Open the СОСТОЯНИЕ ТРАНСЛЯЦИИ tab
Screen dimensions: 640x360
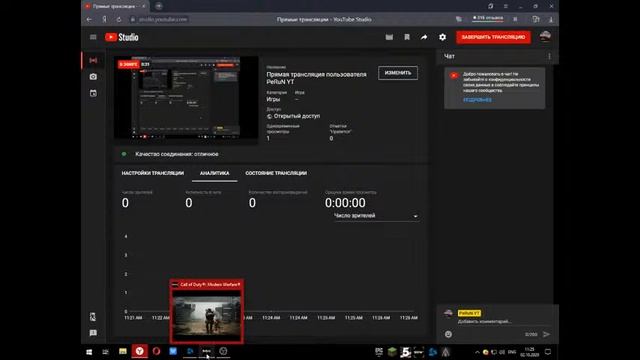276,173
